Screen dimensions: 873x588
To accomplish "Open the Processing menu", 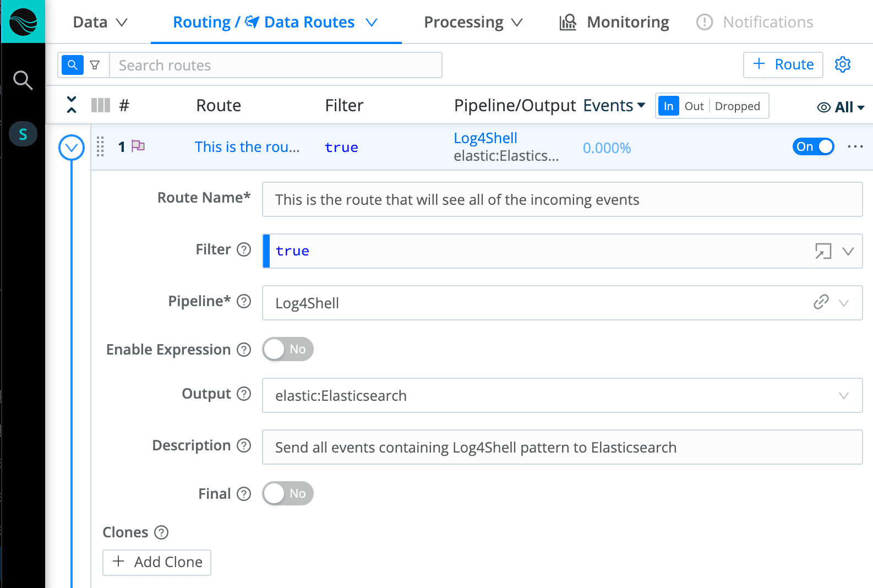I will coord(472,22).
